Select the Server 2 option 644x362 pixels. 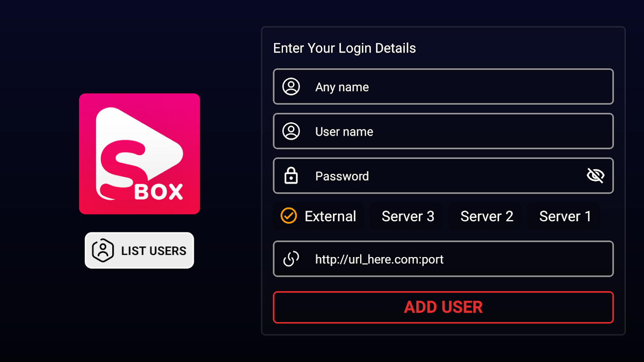(485, 216)
